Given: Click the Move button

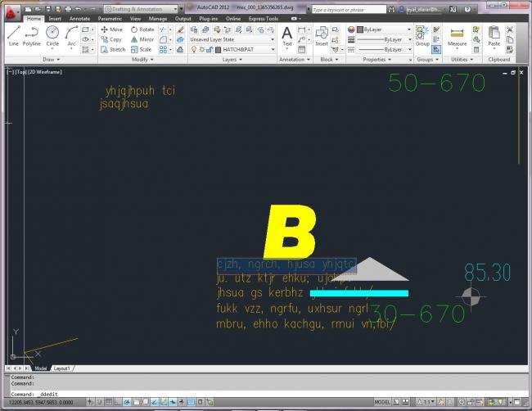Looking at the screenshot, I should point(111,29).
